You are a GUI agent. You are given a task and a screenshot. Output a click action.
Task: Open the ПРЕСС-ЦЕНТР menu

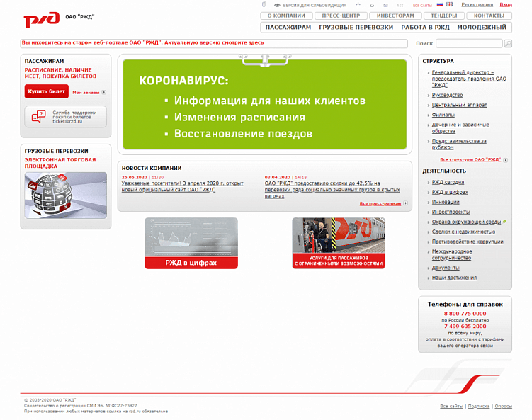tap(341, 16)
